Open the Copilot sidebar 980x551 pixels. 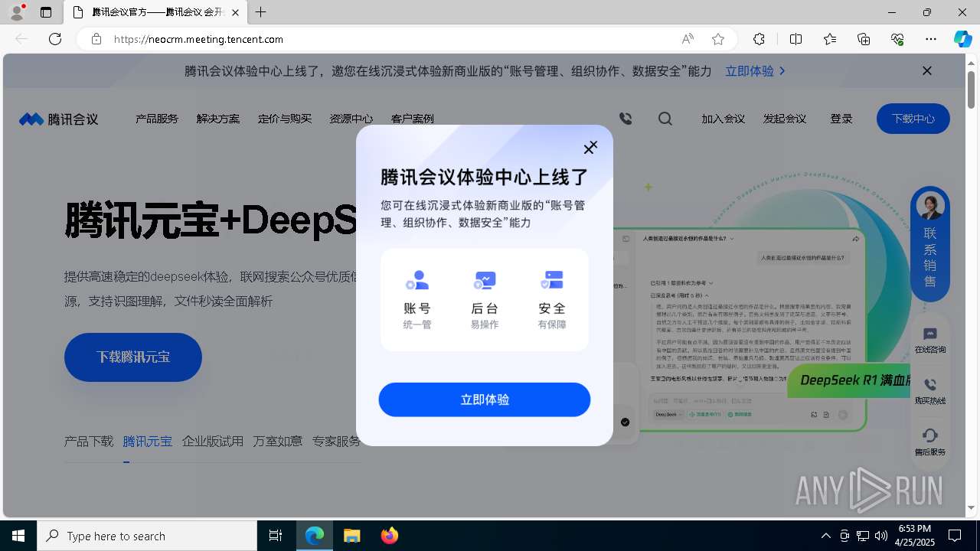pos(962,39)
